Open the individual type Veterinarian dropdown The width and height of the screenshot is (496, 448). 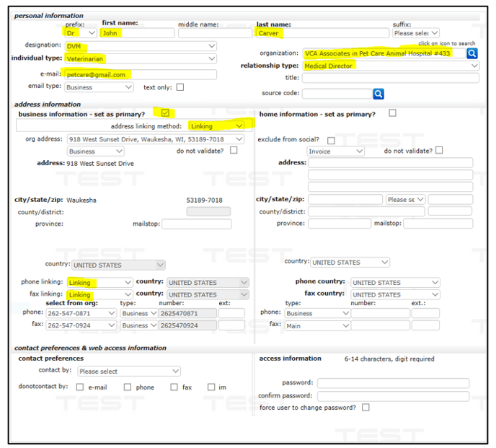[x=140, y=58]
